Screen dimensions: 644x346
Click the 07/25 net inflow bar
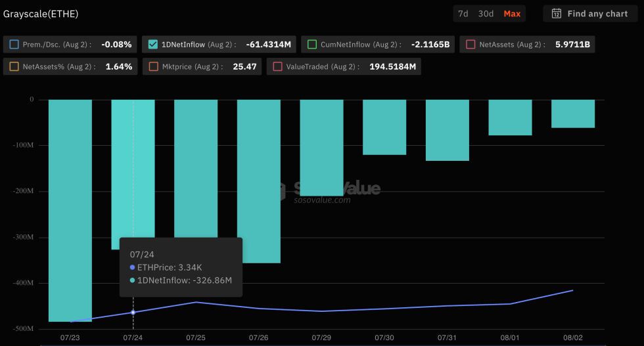[196, 168]
